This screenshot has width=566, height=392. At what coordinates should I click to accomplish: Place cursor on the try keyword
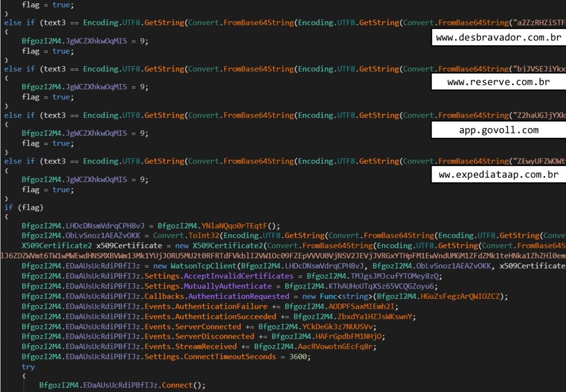tap(28, 367)
